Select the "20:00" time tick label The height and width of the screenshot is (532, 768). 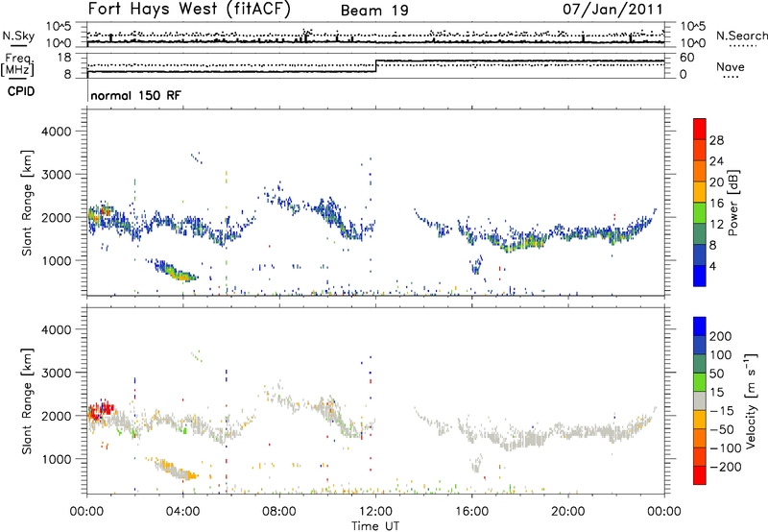(x=568, y=512)
